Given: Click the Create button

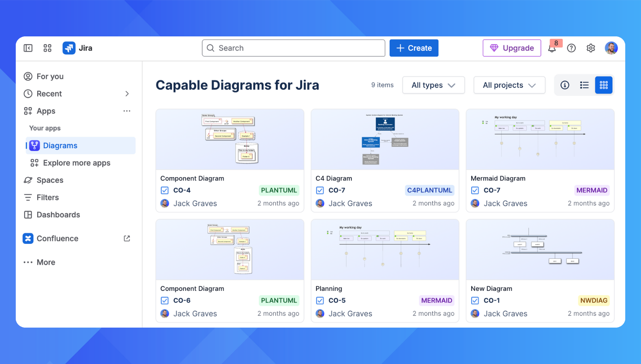Looking at the screenshot, I should tap(414, 48).
